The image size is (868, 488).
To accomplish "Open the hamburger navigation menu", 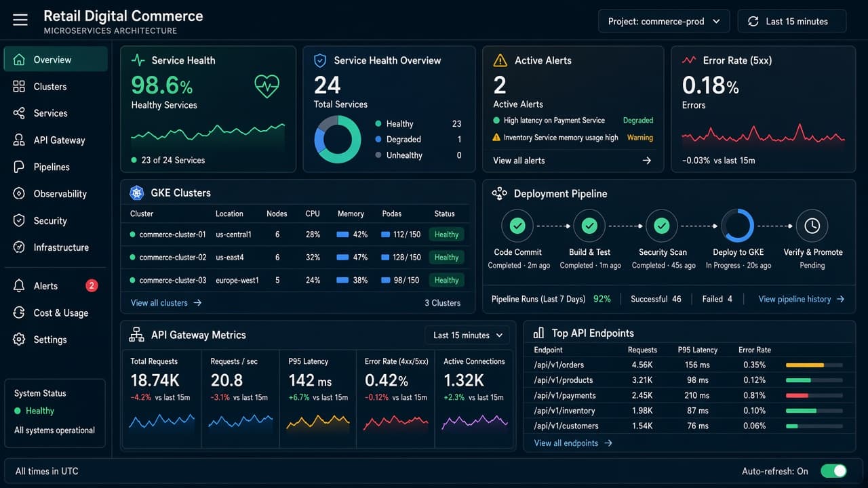I will tap(20, 20).
